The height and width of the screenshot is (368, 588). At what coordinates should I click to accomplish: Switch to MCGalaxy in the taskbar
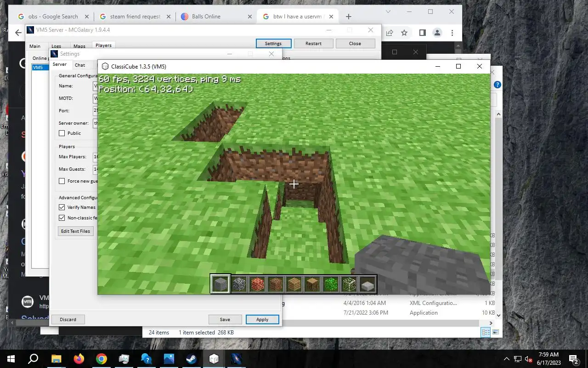[x=236, y=359]
